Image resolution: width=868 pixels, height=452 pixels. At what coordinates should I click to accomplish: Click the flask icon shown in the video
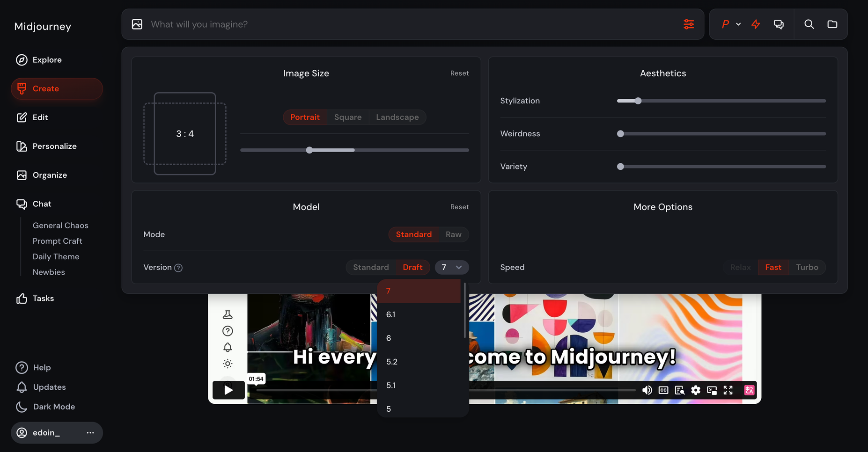(228, 314)
